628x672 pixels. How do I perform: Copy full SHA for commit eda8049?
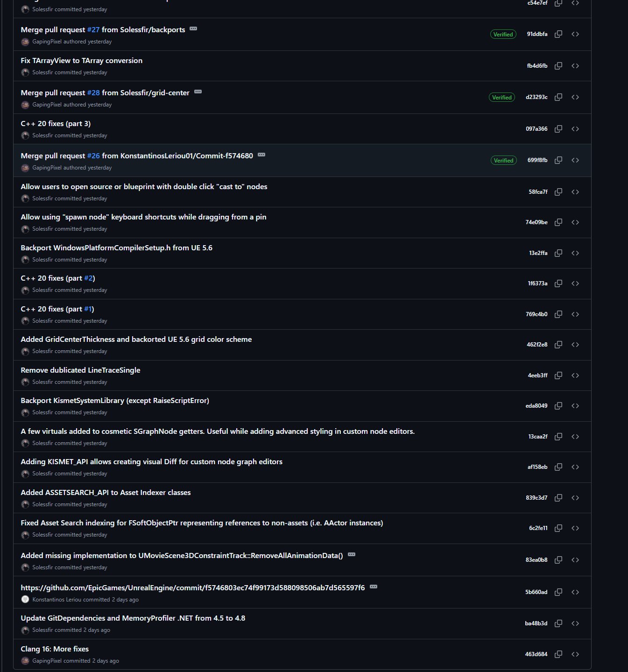558,406
